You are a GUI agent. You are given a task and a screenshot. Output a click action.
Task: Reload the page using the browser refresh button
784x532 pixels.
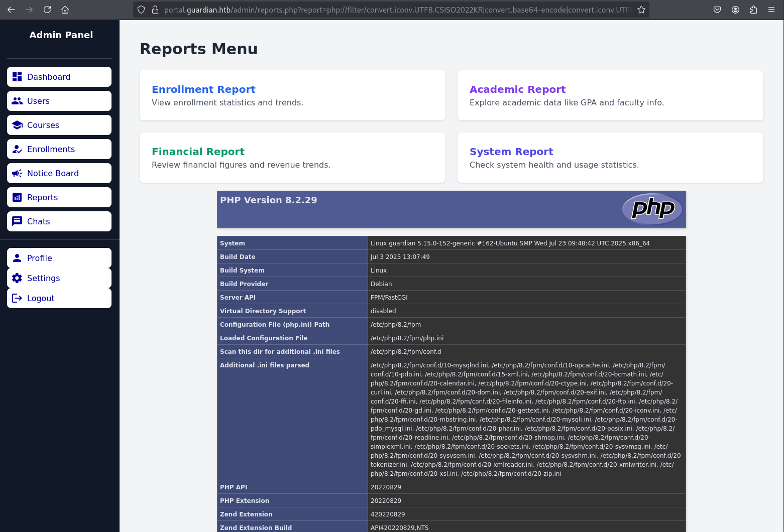[47, 10]
